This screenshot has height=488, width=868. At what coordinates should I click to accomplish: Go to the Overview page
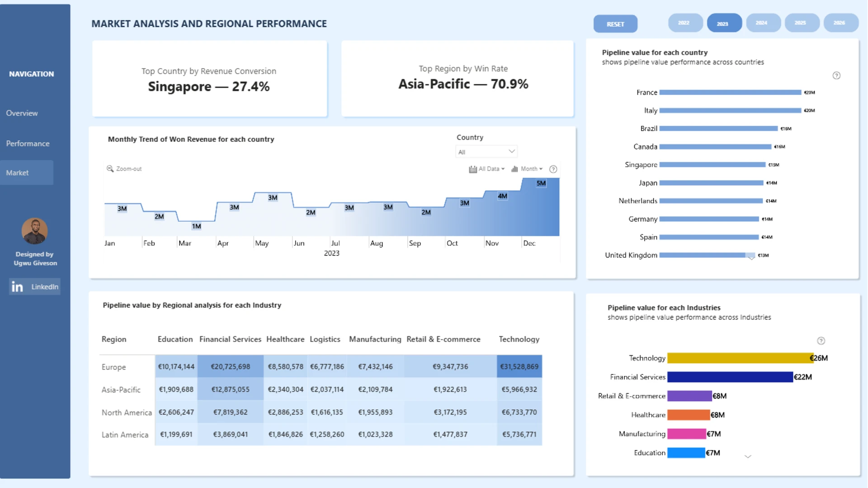click(x=22, y=113)
